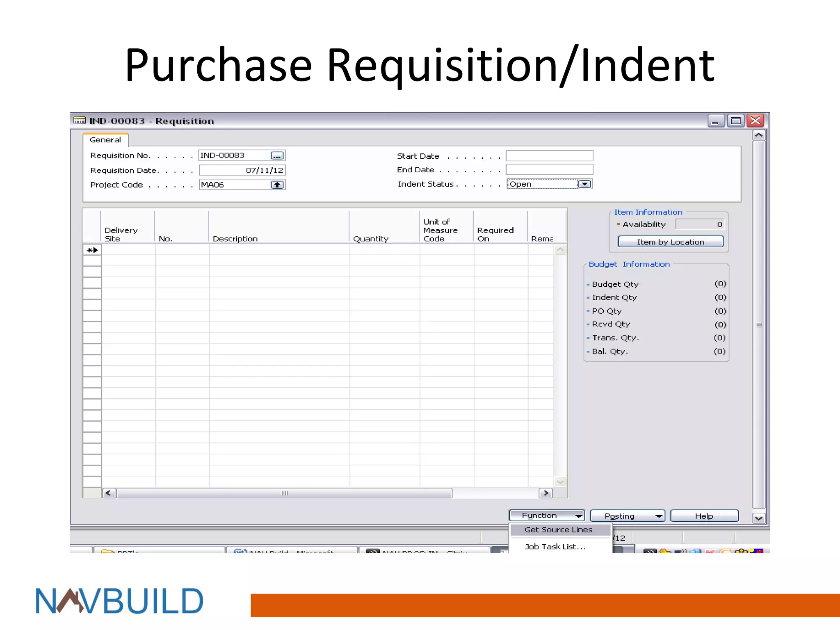Screen dimensions: 840x630
Task: Click the grid horizontal scroll left arrow
Action: click(x=109, y=493)
